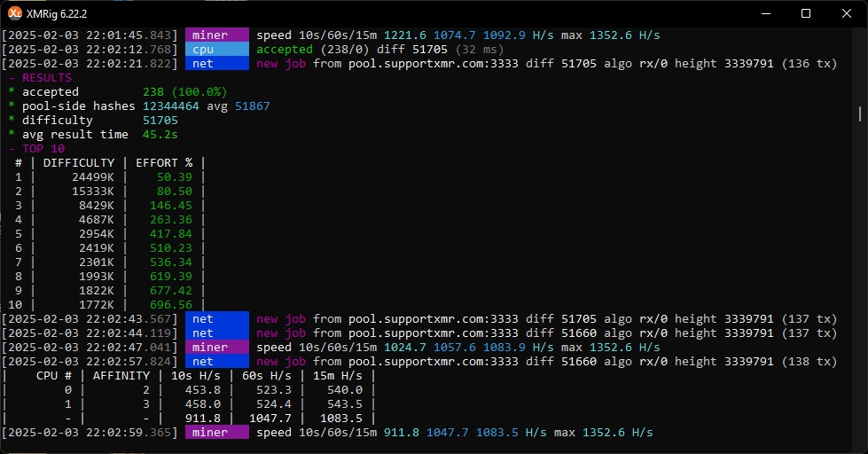Screen dimensions: 868x454
Task: Click accepted count '238 (100.0%)'
Action: [x=185, y=92]
